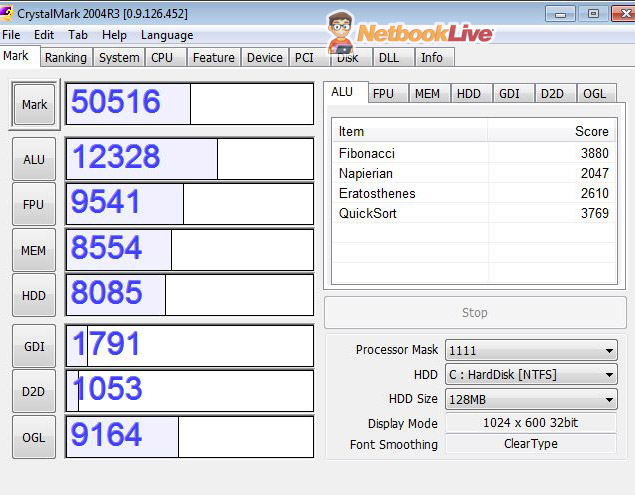This screenshot has height=495, width=635.
Task: Close the CrystalMark window
Action: [624, 14]
